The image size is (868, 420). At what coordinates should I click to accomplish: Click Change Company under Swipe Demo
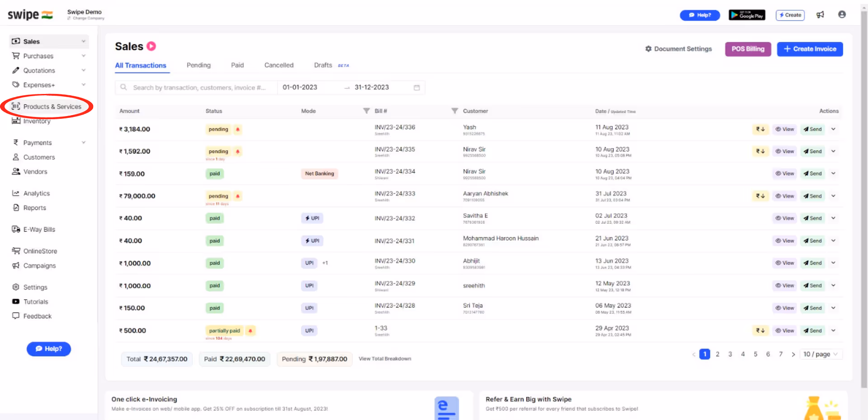coord(86,19)
